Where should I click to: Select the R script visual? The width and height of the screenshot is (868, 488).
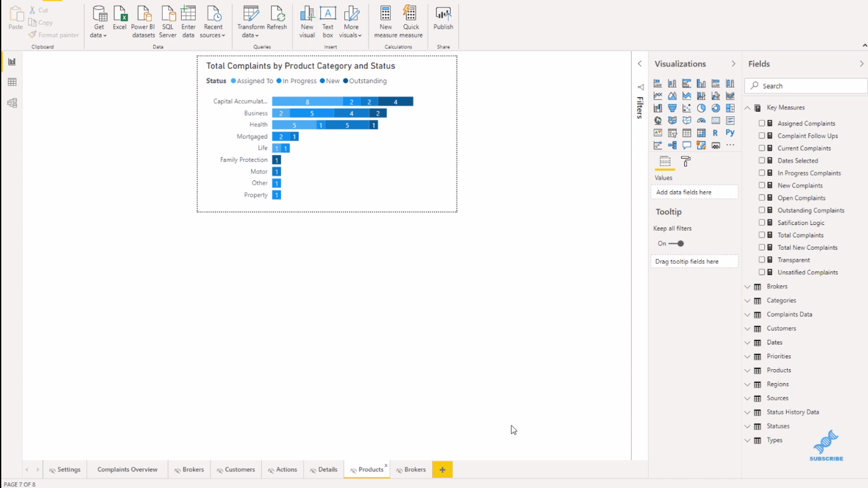coord(715,133)
